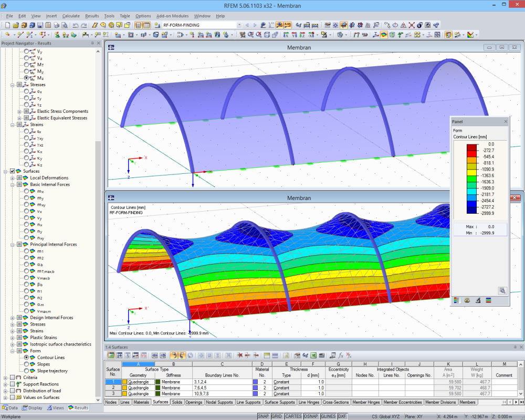The width and height of the screenshot is (525, 420).
Task: Click the magnifier button in the Panel
Action: pyautogui.click(x=502, y=290)
